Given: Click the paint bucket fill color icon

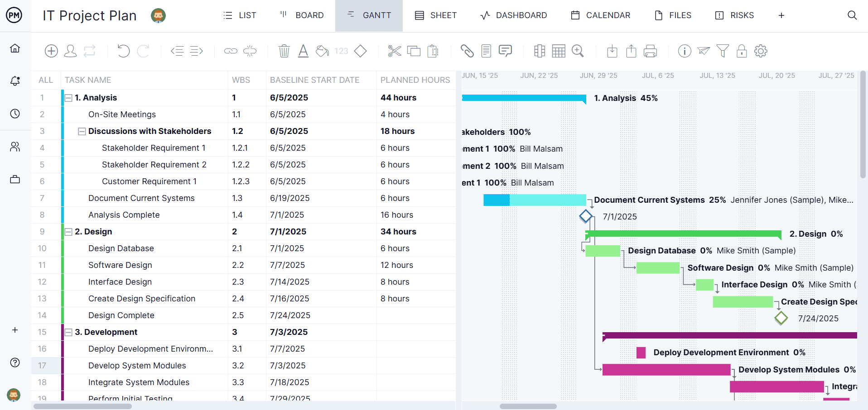Looking at the screenshot, I should click(322, 51).
